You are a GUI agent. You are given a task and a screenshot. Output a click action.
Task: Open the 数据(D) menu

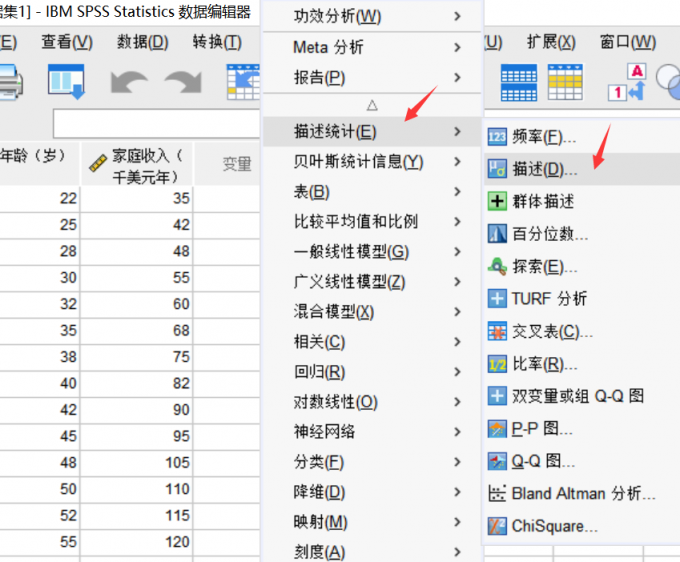142,42
